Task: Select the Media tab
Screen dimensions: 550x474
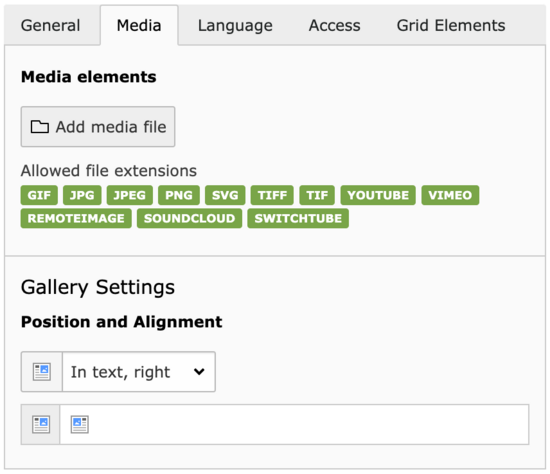Action: [139, 26]
